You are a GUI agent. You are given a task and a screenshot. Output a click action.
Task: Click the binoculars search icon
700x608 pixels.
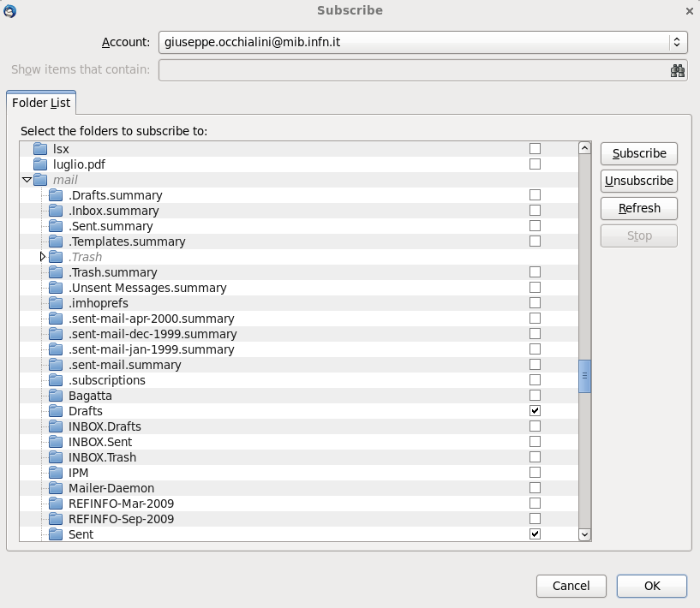[677, 70]
